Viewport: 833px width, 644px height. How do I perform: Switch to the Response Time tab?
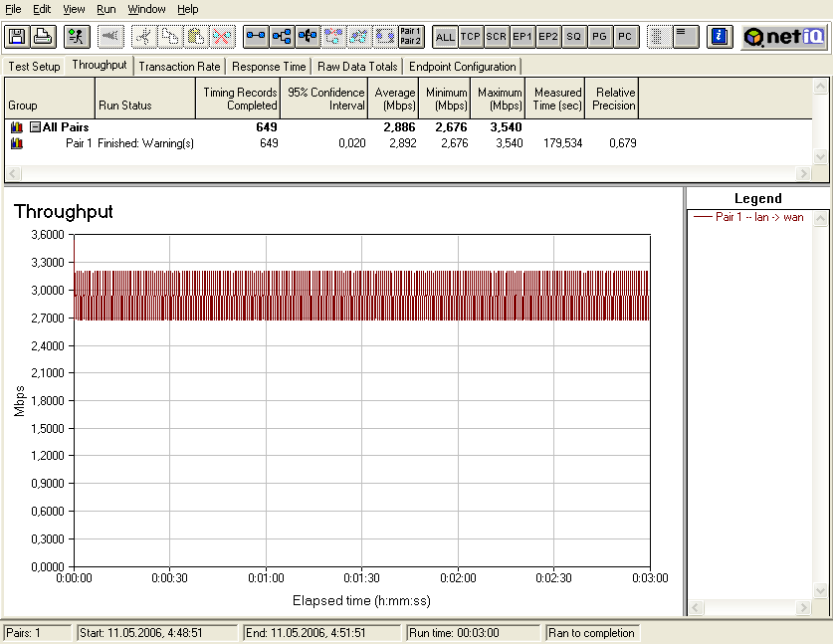269,67
